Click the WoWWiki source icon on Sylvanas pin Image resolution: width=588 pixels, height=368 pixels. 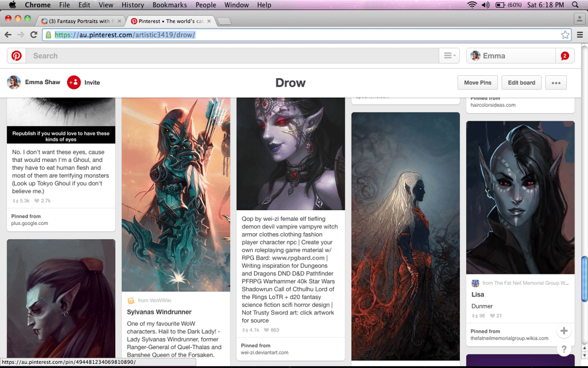(130, 300)
